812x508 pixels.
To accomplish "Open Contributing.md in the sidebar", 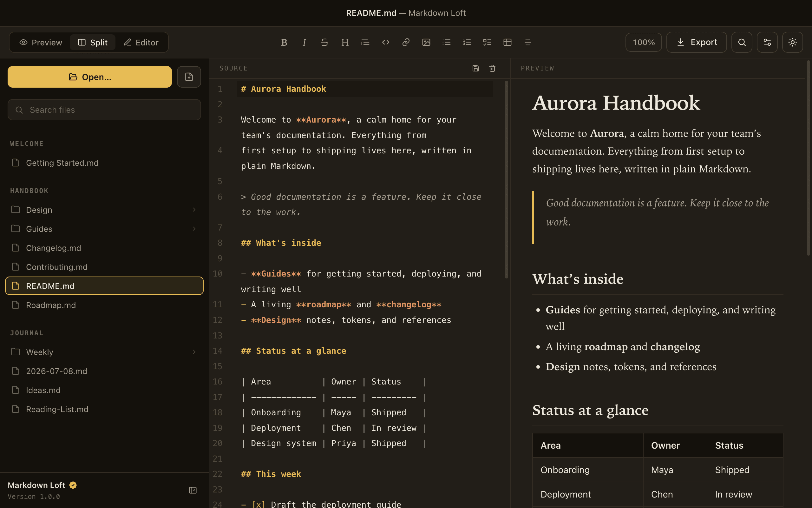I will [104, 267].
